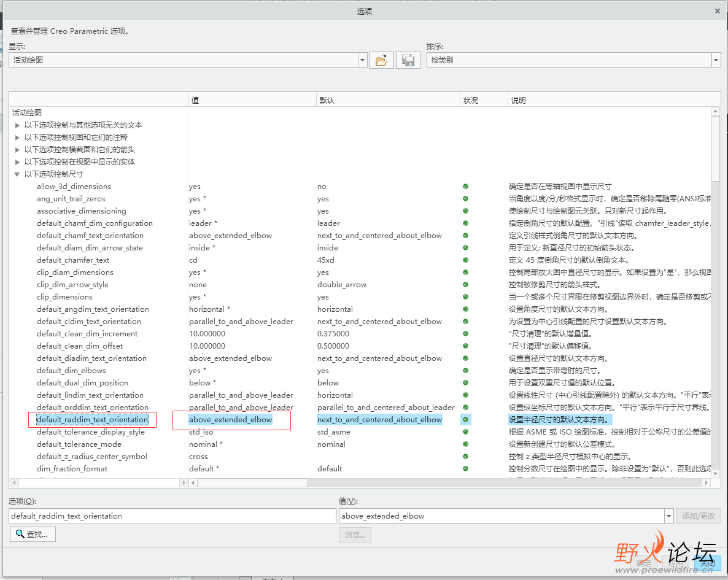The width and height of the screenshot is (728, 580).
Task: Click default value 'std_asme'
Action: click(333, 432)
